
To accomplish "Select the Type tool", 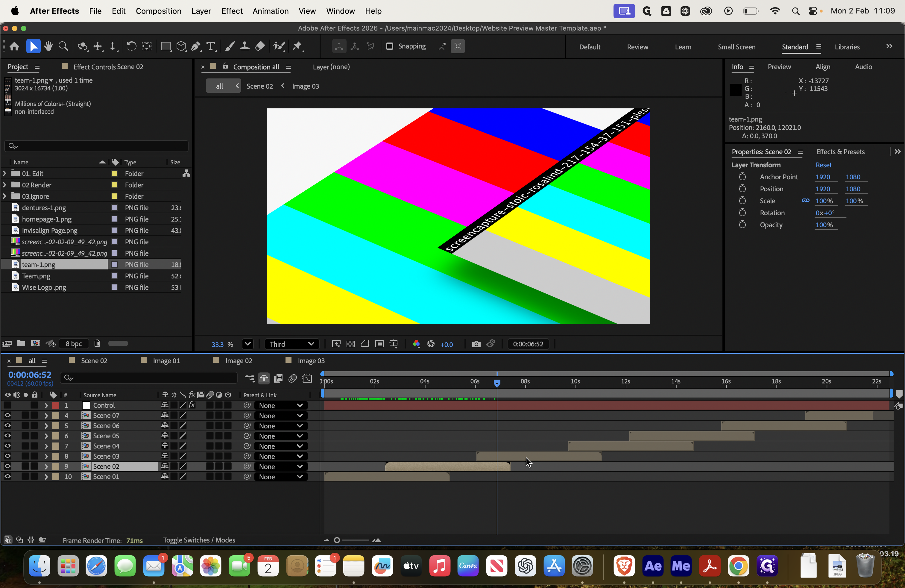I will click(x=211, y=46).
